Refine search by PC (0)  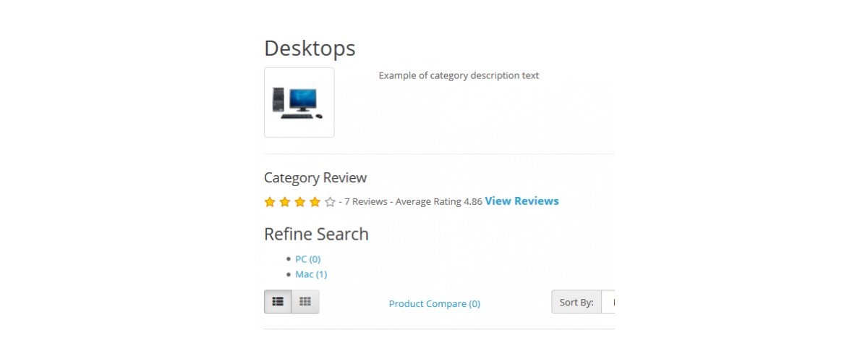point(308,258)
